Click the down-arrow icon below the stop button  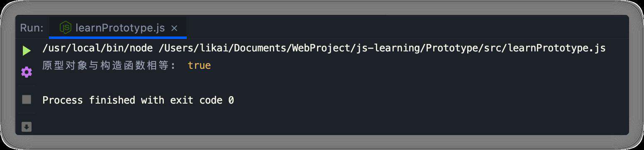point(27,127)
